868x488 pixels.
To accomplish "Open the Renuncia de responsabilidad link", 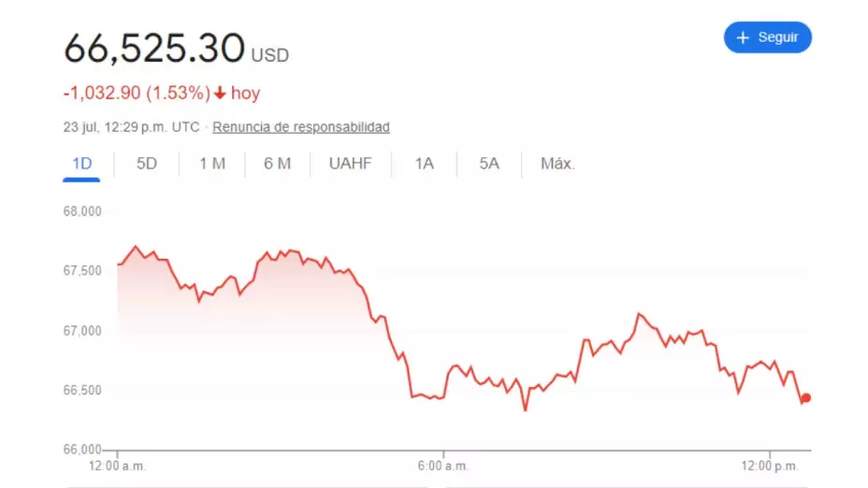I will pyautogui.click(x=301, y=127).
